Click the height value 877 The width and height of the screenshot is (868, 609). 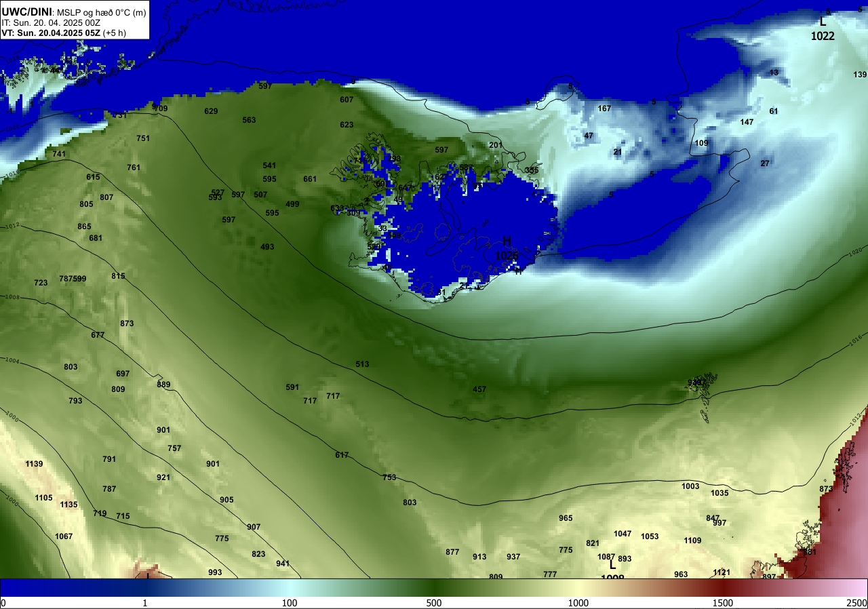pos(452,552)
